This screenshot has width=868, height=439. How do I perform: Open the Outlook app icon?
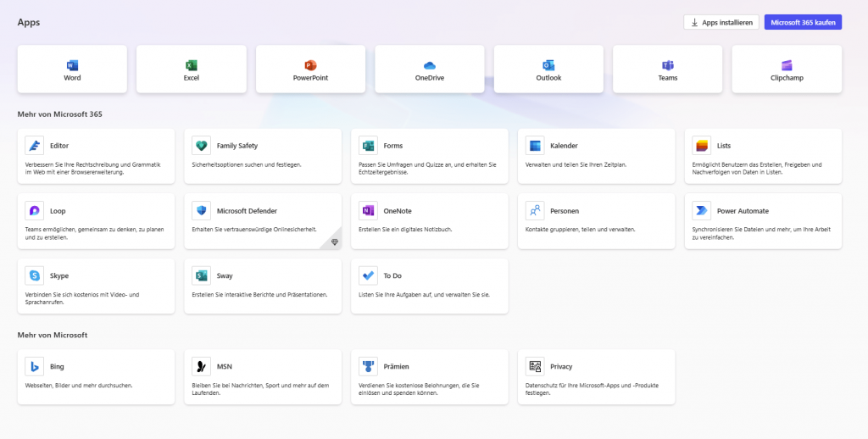[548, 65]
